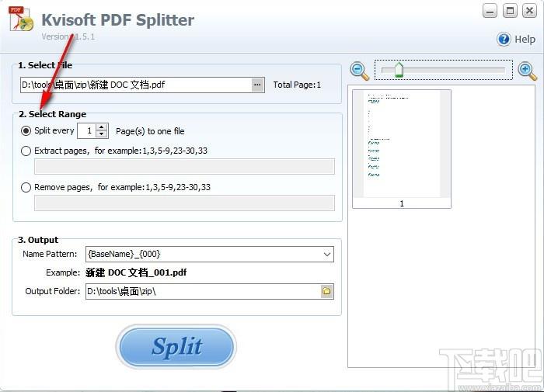Click the Remove pages range field

point(184,203)
